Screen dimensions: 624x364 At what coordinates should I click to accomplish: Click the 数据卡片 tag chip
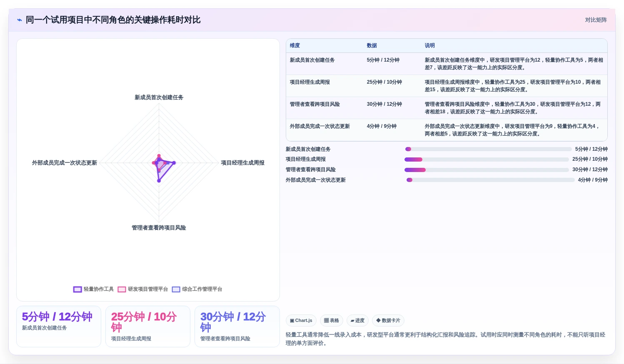coord(388,320)
